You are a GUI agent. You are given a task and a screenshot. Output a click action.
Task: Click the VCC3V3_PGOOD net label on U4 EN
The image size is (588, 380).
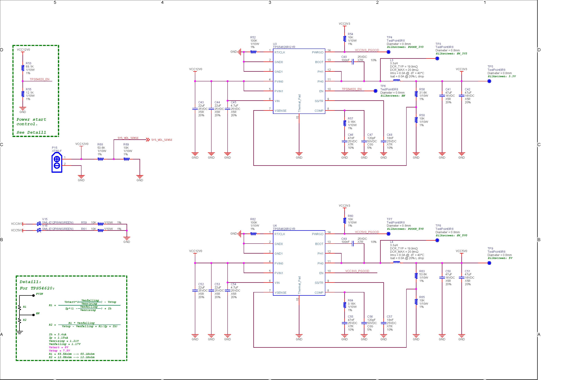(x=357, y=271)
